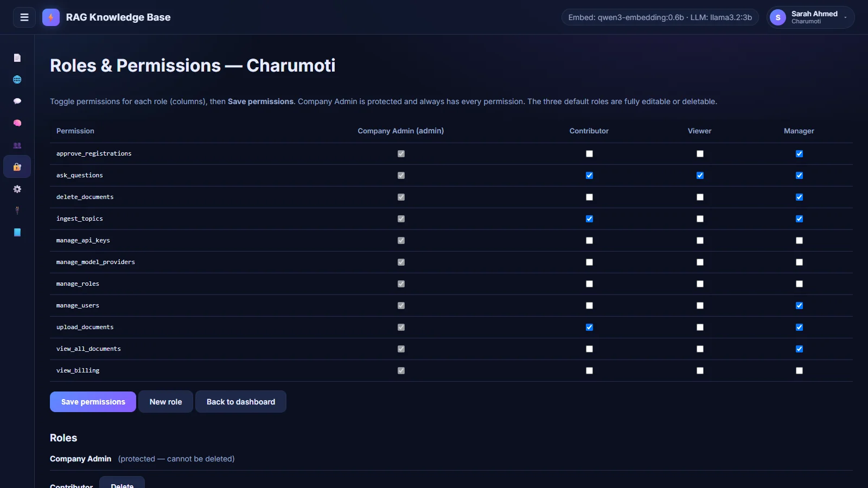Click the Embed and LLM model status pill
Viewport: 868px width, 488px height.
point(660,17)
